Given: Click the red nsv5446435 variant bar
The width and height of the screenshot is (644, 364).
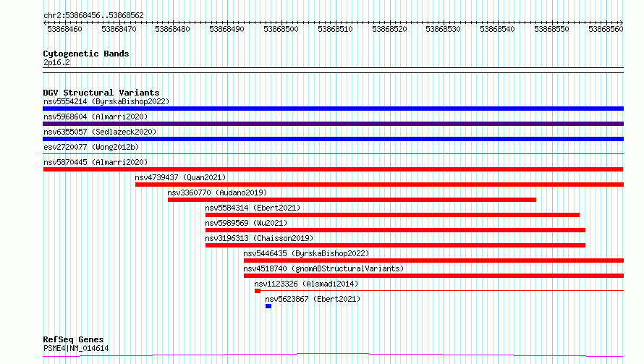Looking at the screenshot, I should pos(433,261).
